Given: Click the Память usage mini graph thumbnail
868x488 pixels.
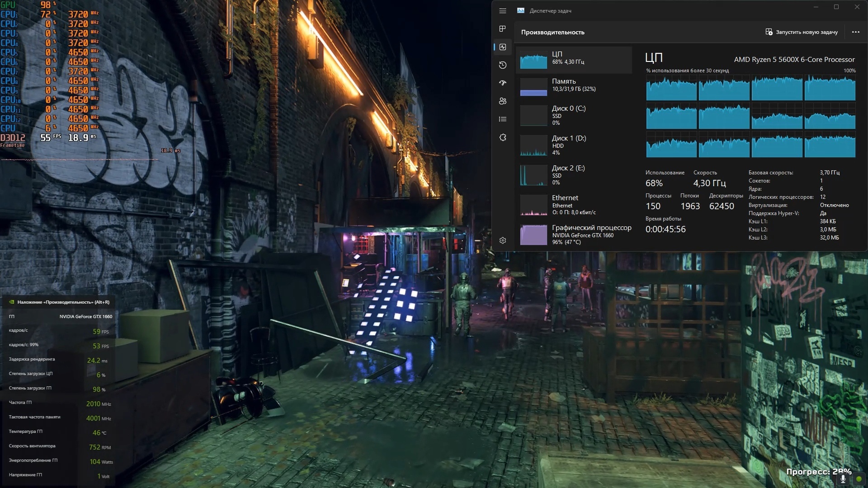Looking at the screenshot, I should click(x=533, y=87).
